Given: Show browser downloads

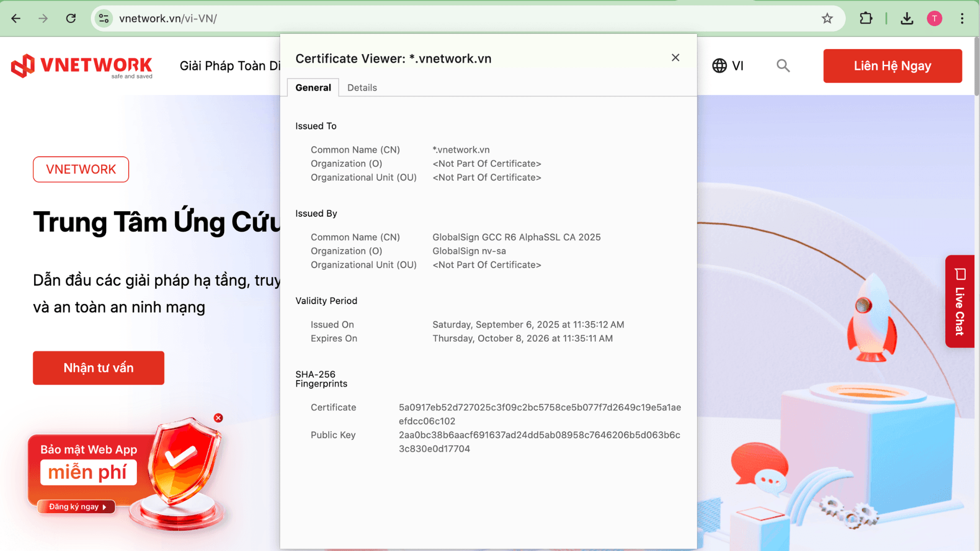Looking at the screenshot, I should 907,19.
